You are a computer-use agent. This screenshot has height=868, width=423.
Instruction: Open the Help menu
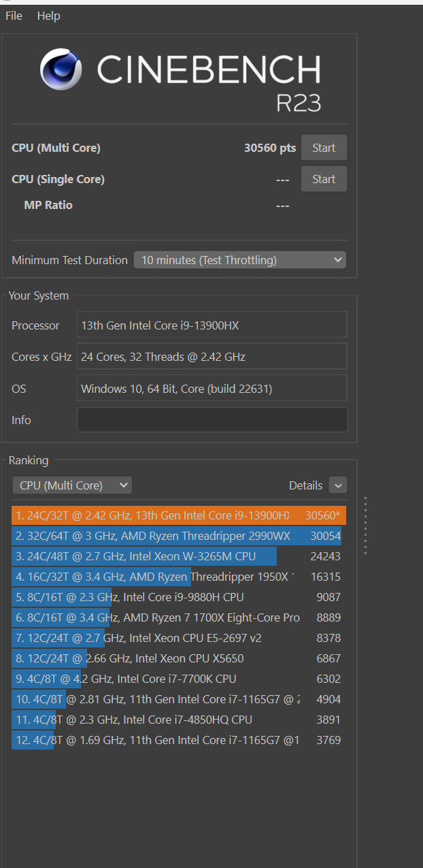[48, 16]
